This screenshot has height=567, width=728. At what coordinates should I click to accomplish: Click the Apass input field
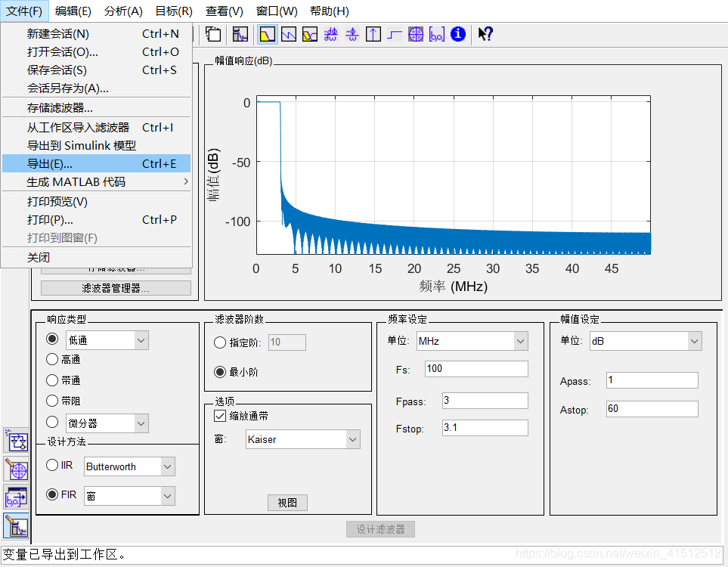(x=652, y=380)
